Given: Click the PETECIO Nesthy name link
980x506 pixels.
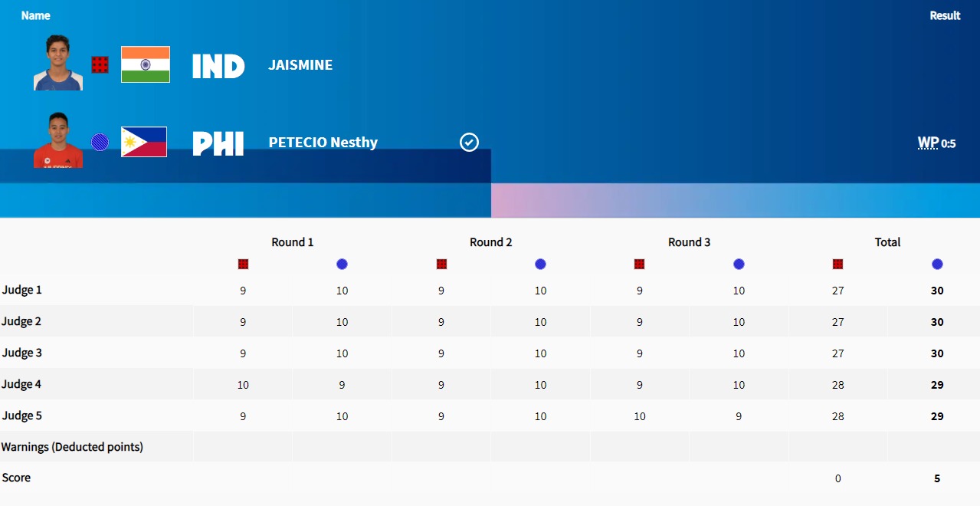Looking at the screenshot, I should click(x=323, y=143).
